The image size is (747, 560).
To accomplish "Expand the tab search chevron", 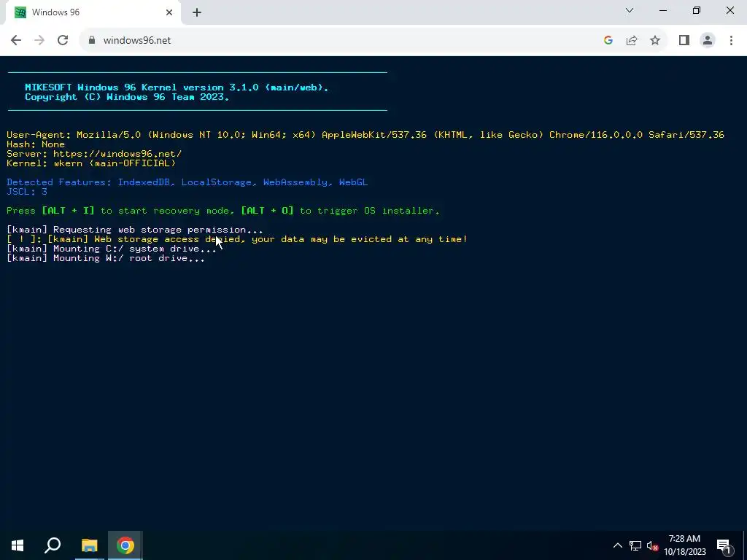I will [630, 10].
